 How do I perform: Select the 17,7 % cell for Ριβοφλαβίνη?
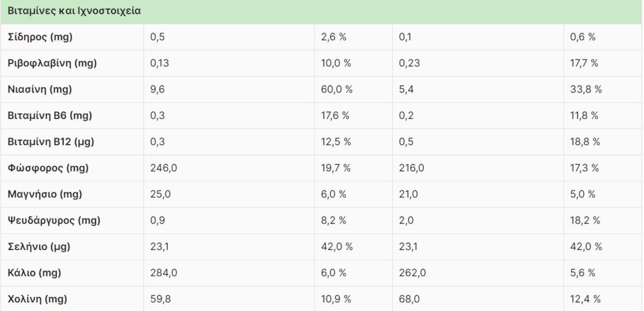(x=584, y=63)
